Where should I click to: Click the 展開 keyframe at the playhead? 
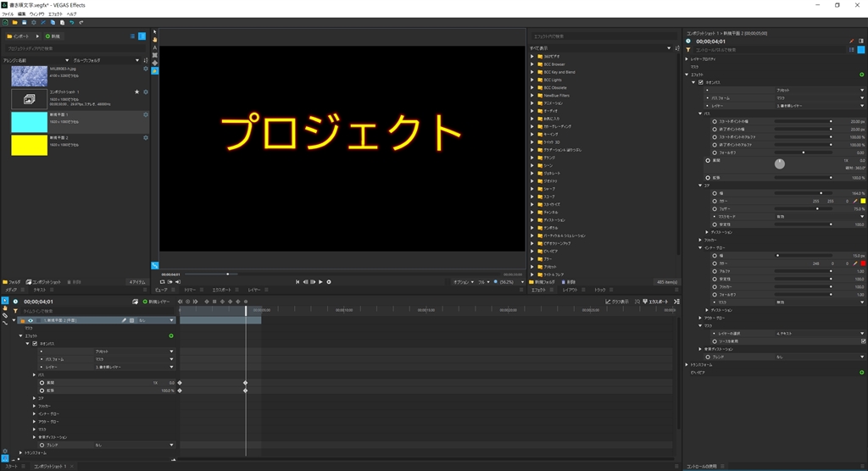(x=245, y=382)
